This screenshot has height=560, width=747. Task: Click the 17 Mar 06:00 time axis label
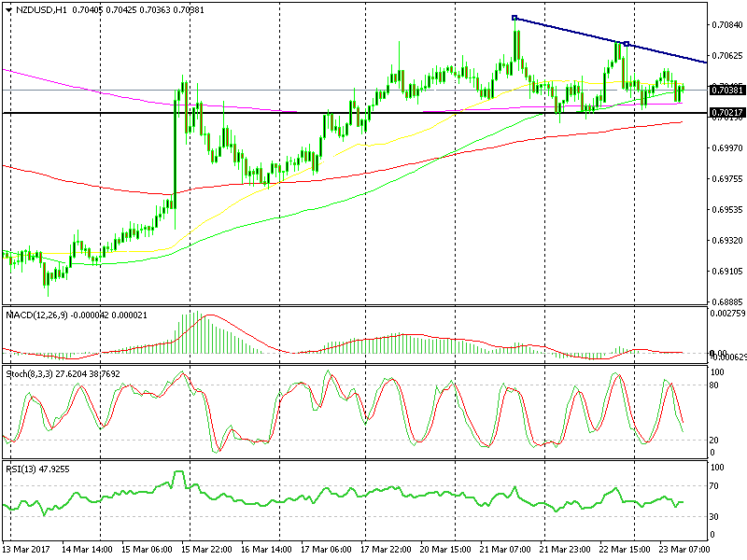(326, 549)
